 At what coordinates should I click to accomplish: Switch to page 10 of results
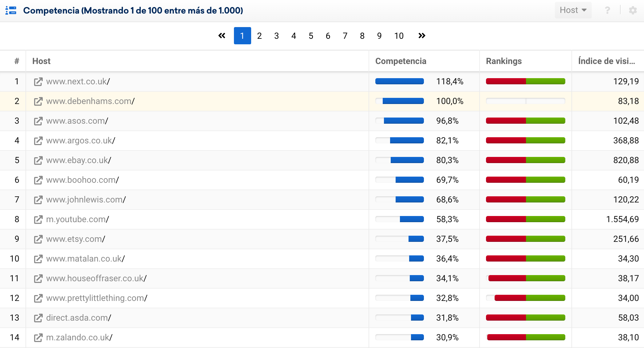pyautogui.click(x=399, y=36)
